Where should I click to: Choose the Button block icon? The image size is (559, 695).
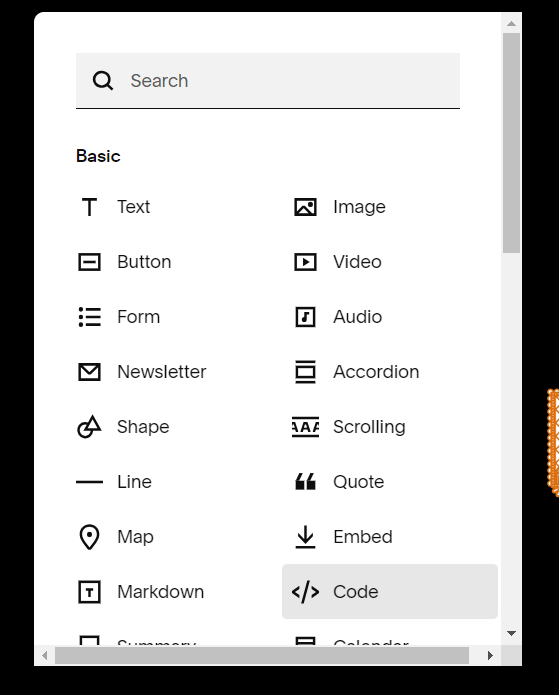click(x=90, y=262)
